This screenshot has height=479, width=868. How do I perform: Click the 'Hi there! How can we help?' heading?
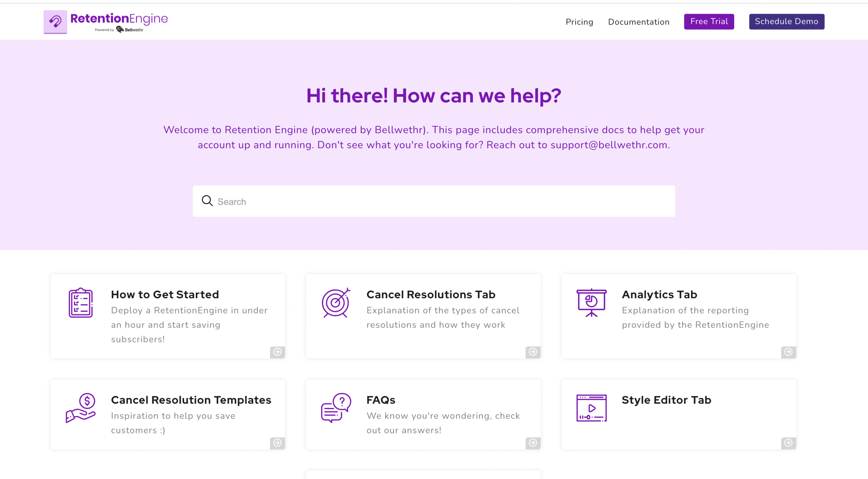(x=434, y=95)
